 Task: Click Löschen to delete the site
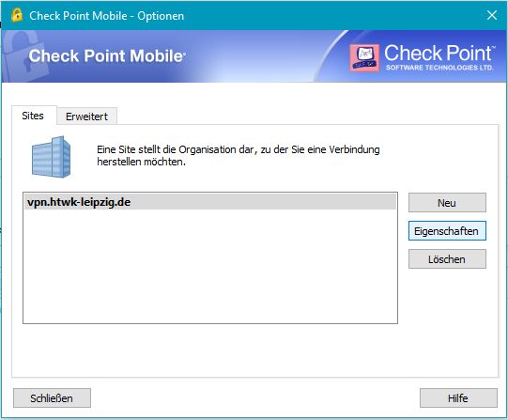(x=447, y=259)
